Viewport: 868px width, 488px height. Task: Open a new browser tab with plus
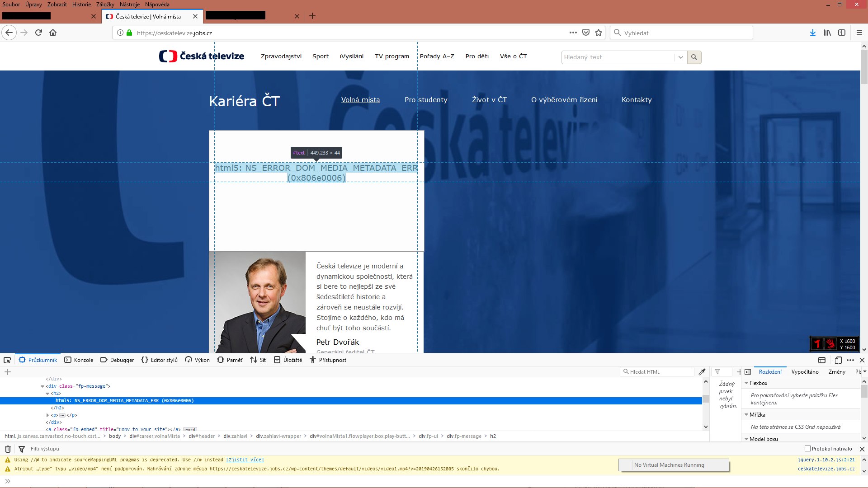click(312, 16)
